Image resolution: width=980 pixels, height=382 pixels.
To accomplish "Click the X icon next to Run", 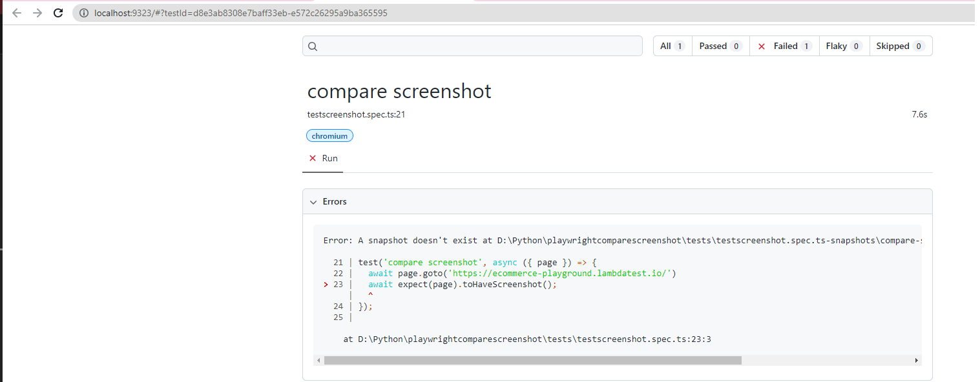I will click(x=313, y=158).
